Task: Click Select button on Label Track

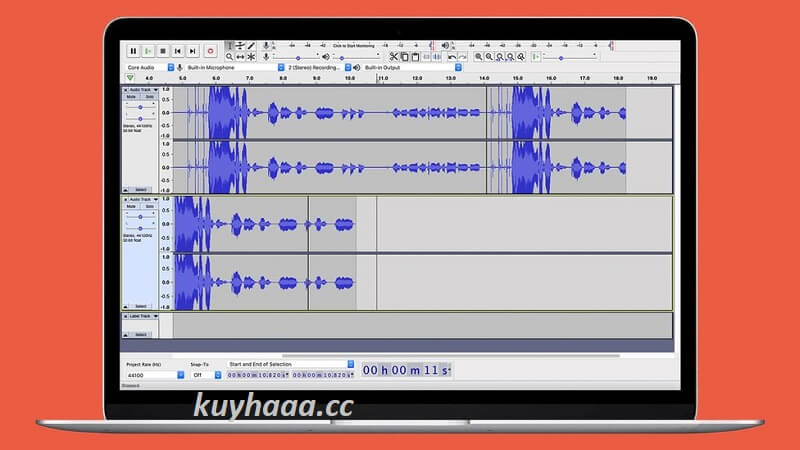Action: coord(141,335)
